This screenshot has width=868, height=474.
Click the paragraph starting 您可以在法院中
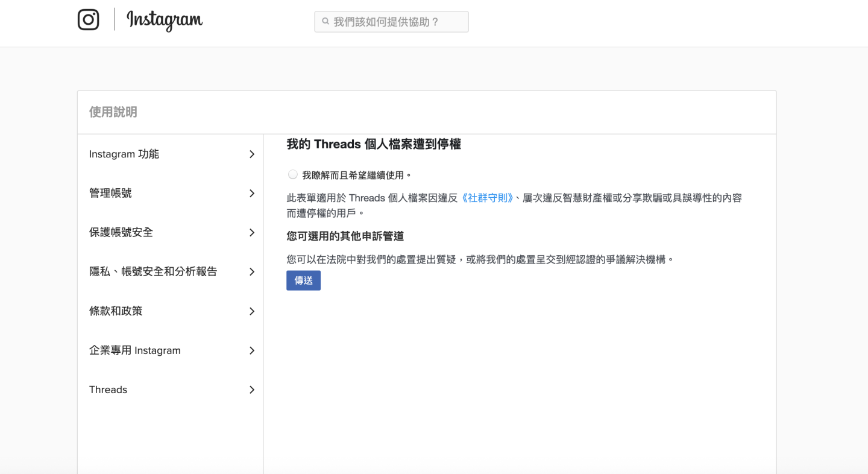(x=480, y=260)
